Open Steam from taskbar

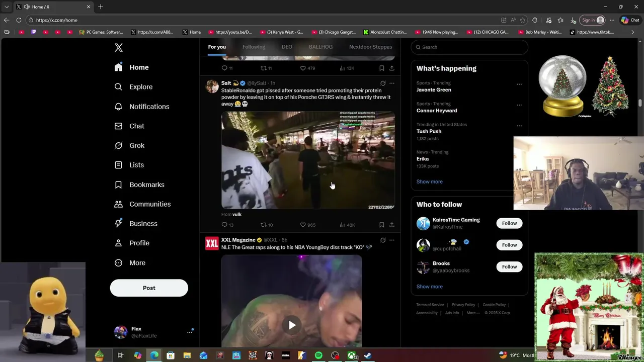pyautogui.click(x=368, y=355)
